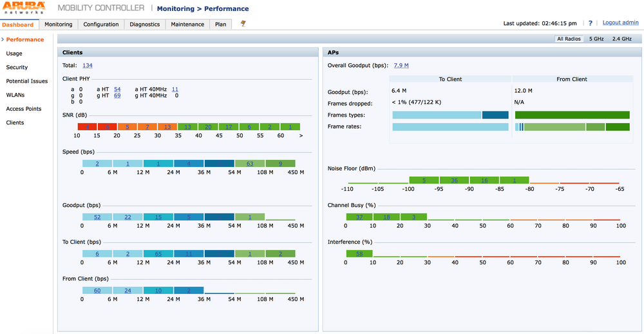Click the Goodput segment showing 15 clients
Image resolution: width=644 pixels, height=334 pixels.
(x=158, y=217)
